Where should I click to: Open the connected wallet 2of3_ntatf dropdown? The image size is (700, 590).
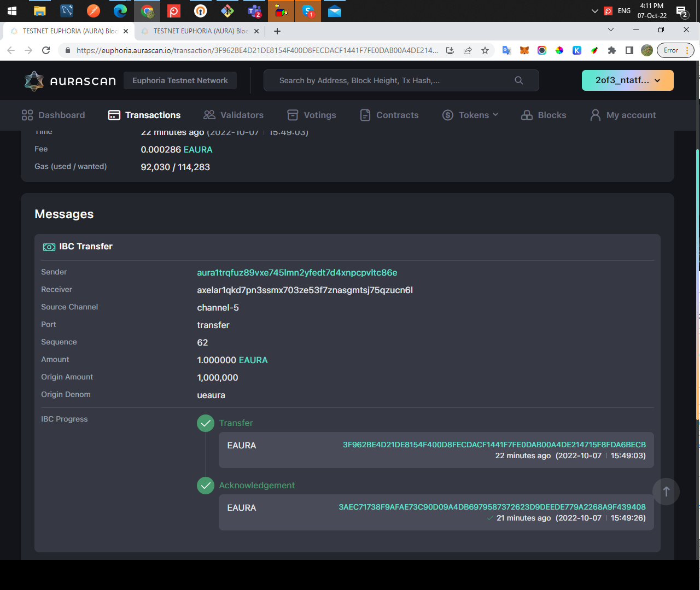point(627,80)
